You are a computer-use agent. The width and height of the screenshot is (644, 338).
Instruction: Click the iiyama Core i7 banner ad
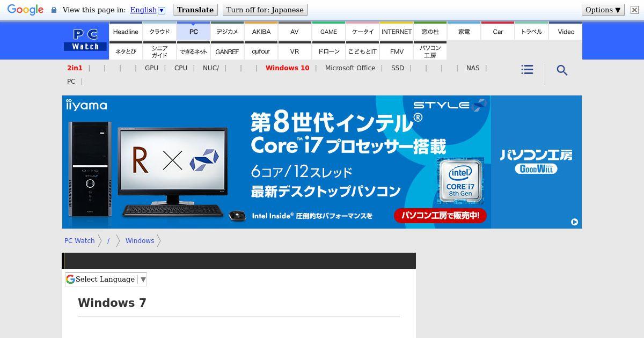[322, 162]
